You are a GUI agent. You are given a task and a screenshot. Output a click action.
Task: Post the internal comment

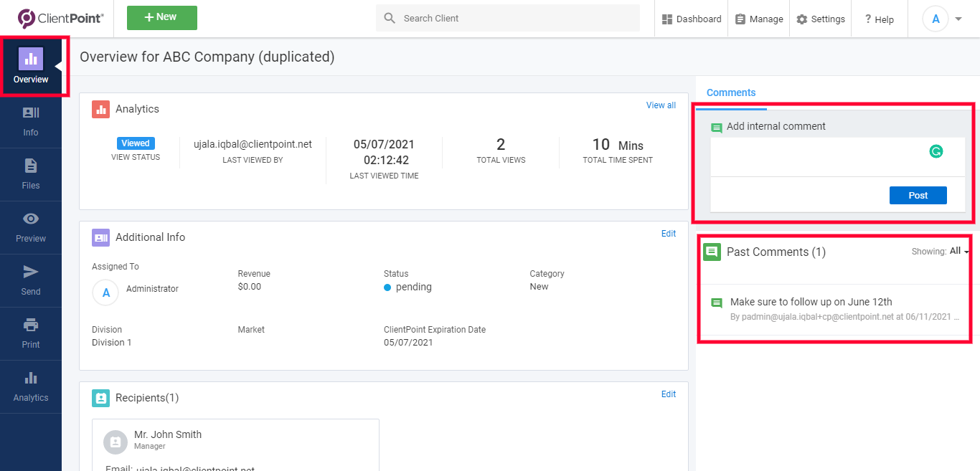pos(918,195)
